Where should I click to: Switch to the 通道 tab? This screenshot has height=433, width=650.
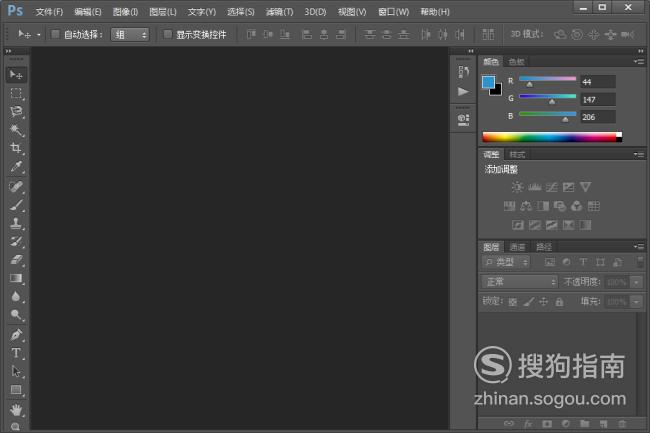coord(517,247)
